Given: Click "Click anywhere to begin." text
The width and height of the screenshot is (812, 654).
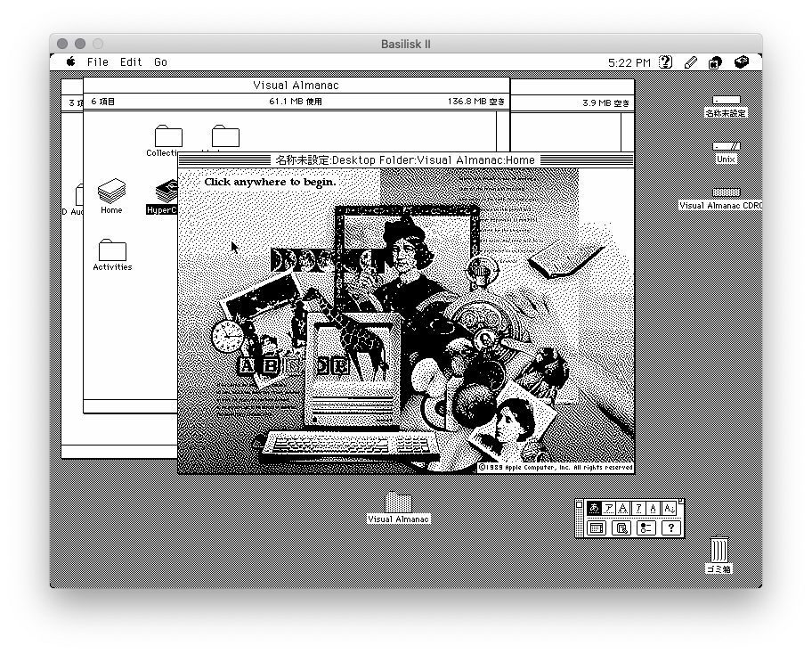Looking at the screenshot, I should tap(270, 182).
